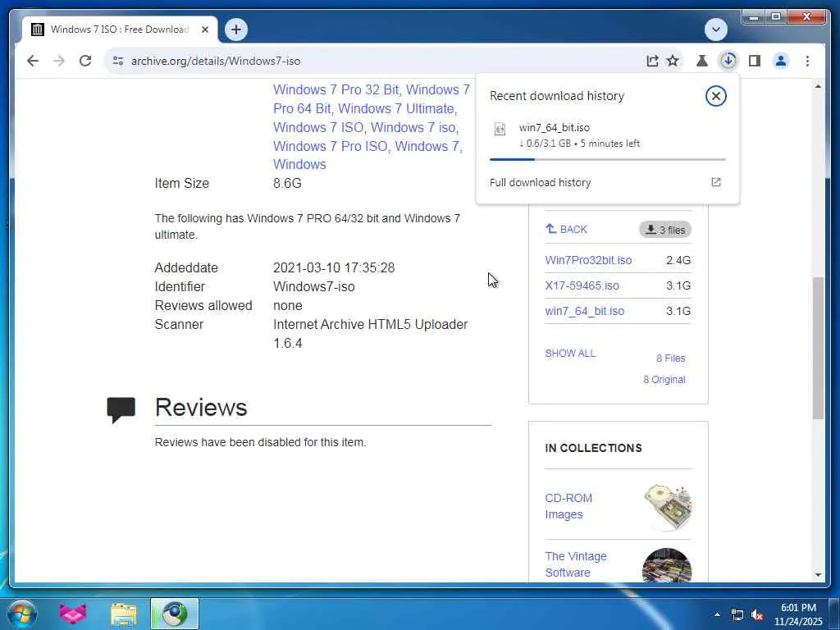Open Windows Explorer from taskbar
840x630 pixels.
click(x=124, y=614)
